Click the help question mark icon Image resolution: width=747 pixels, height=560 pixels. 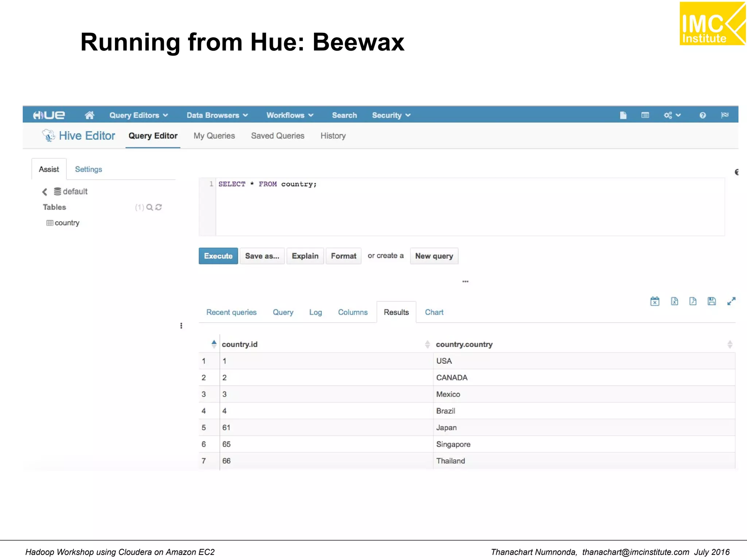tap(703, 115)
